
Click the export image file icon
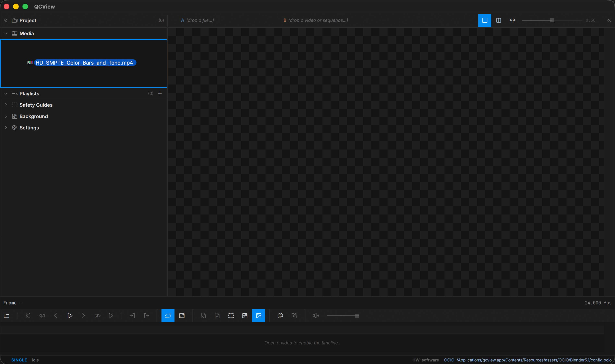(203, 316)
